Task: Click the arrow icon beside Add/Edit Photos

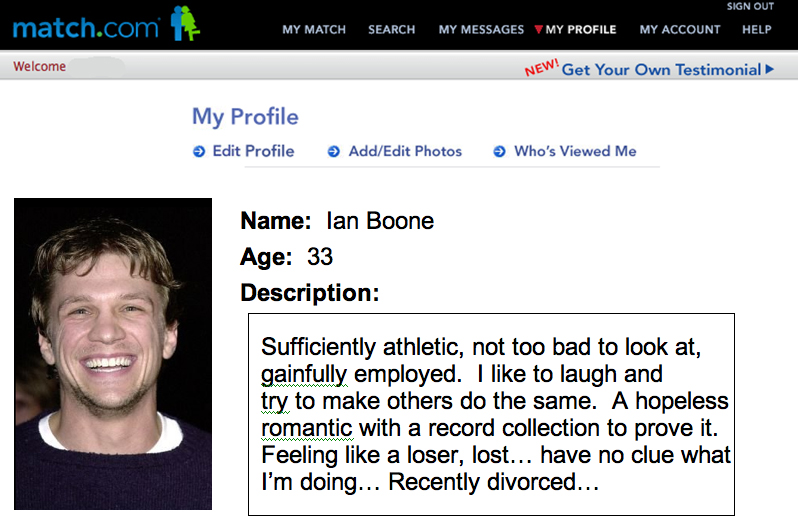Action: click(x=334, y=152)
